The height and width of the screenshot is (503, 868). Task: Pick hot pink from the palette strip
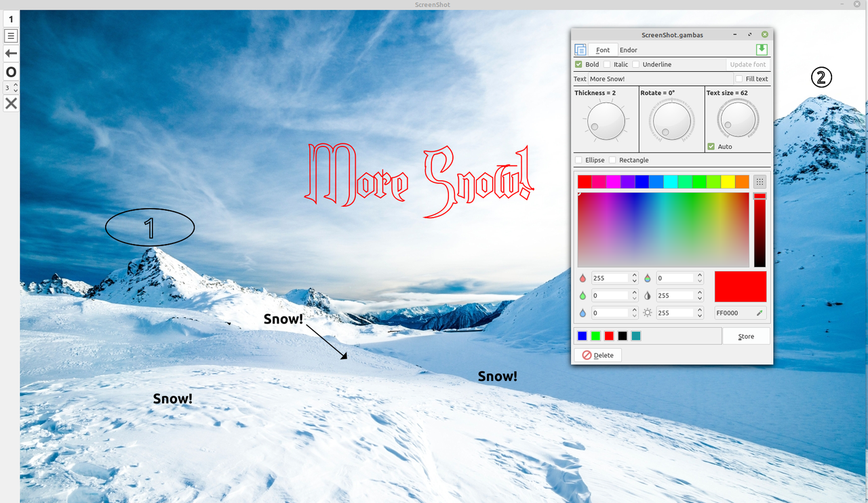point(599,182)
